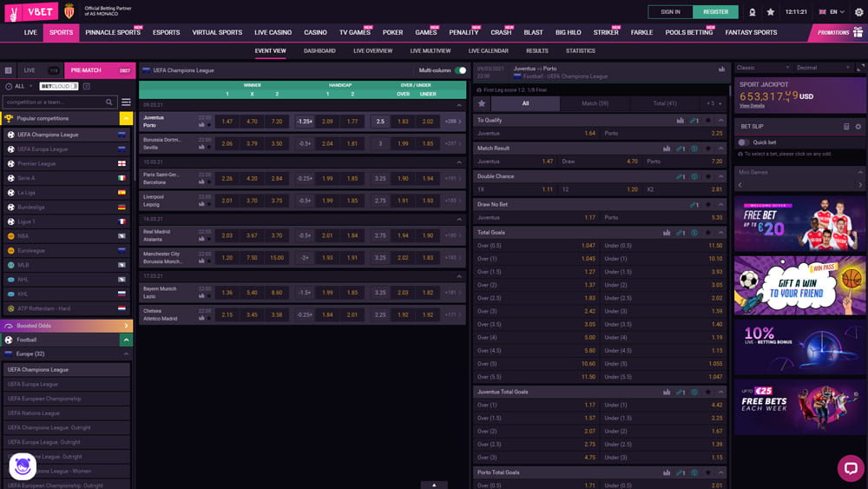868x489 pixels.
Task: Click the grid view icon beside Live tab
Action: [9, 70]
